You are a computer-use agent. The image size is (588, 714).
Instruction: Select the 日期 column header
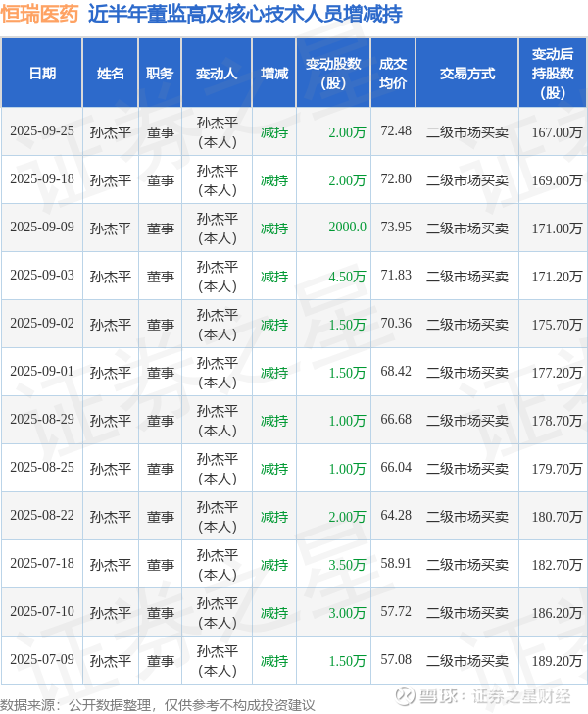pyautogui.click(x=42, y=74)
